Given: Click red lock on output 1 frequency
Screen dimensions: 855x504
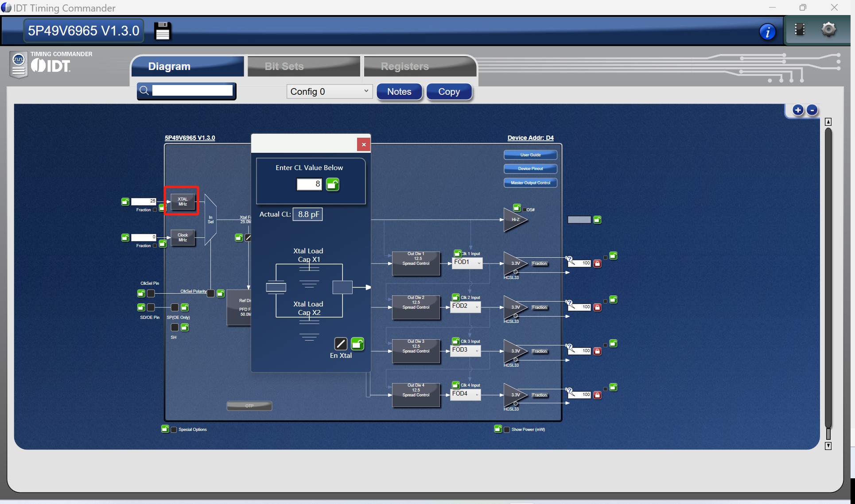Looking at the screenshot, I should pyautogui.click(x=597, y=263).
